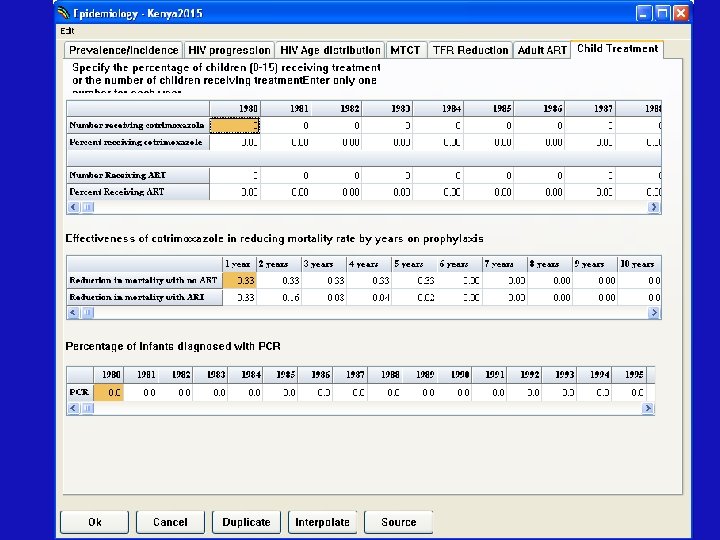Image resolution: width=720 pixels, height=540 pixels.
Task: Select Reduction with no ART 3 years cell
Action: (324, 280)
